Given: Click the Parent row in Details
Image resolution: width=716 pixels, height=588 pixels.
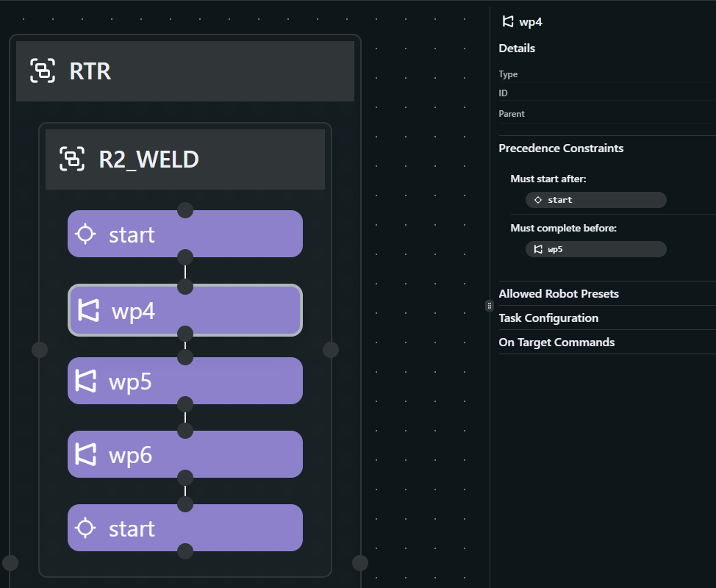Looking at the screenshot, I should pyautogui.click(x=607, y=114).
